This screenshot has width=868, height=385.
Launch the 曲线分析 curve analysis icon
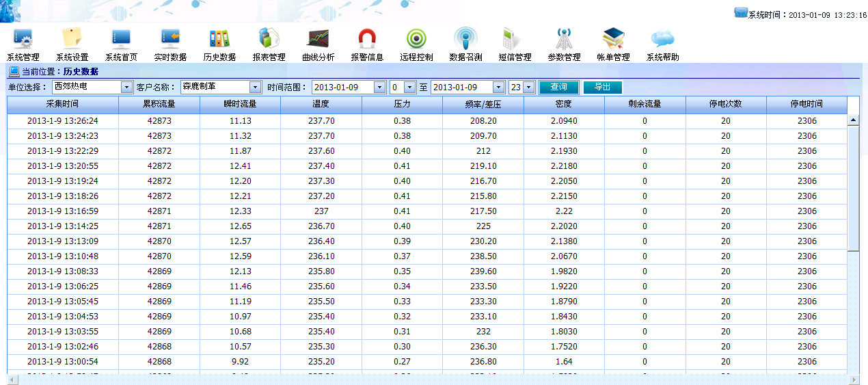point(318,38)
